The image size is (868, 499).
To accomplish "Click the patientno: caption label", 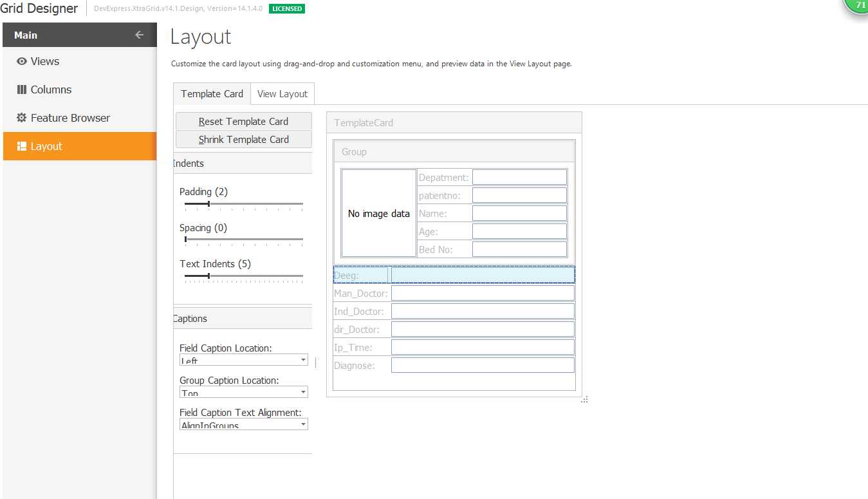I will pyautogui.click(x=439, y=196).
